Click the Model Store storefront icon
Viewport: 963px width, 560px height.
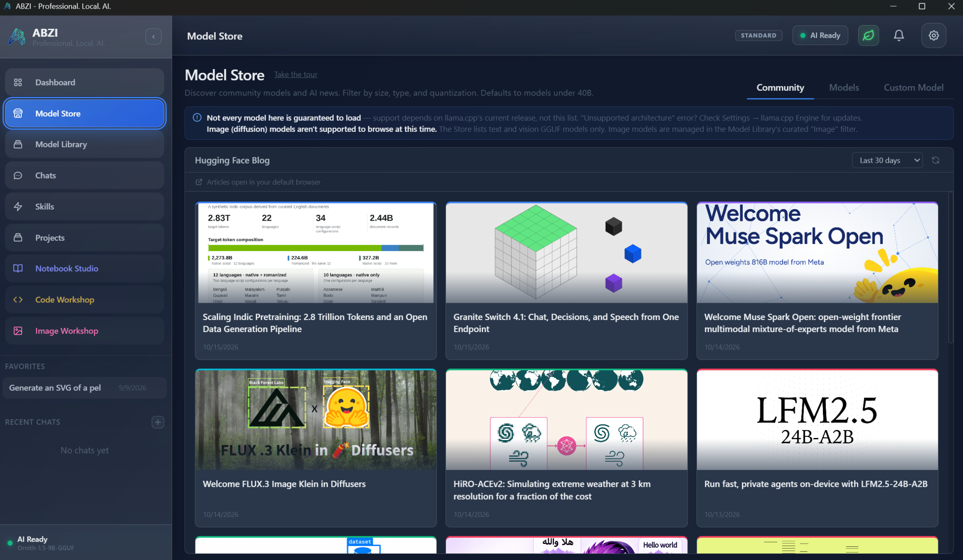tap(18, 113)
